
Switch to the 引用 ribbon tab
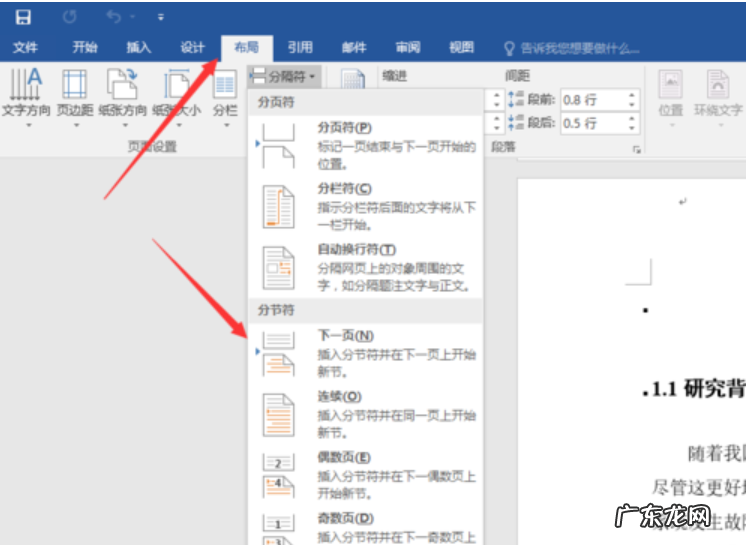pos(300,47)
